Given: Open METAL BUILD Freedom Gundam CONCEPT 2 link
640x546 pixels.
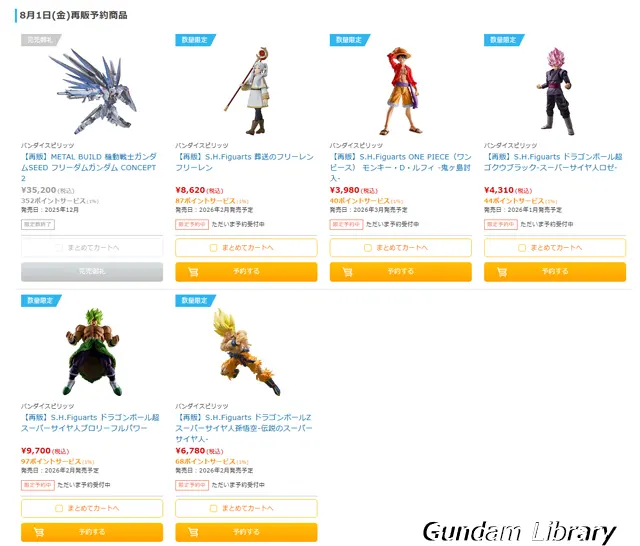Looking at the screenshot, I should [89, 167].
